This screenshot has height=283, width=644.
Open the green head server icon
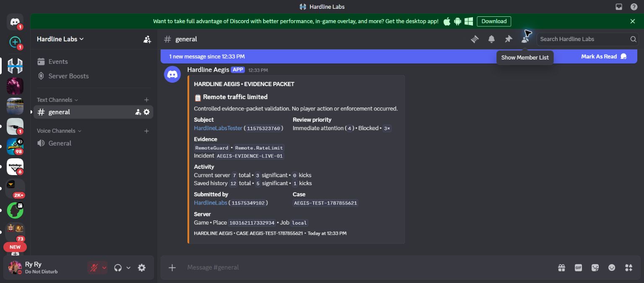(15, 210)
